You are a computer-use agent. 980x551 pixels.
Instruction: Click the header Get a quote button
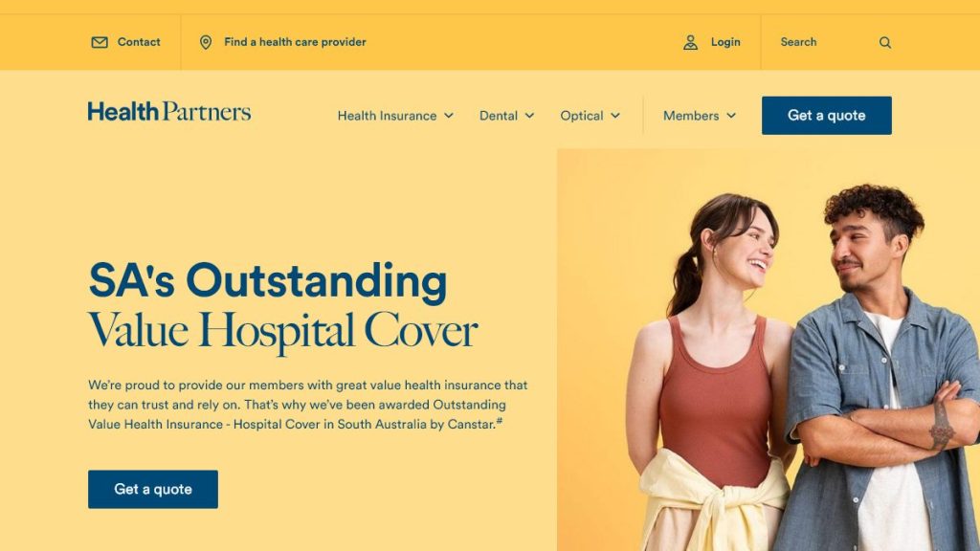click(826, 116)
